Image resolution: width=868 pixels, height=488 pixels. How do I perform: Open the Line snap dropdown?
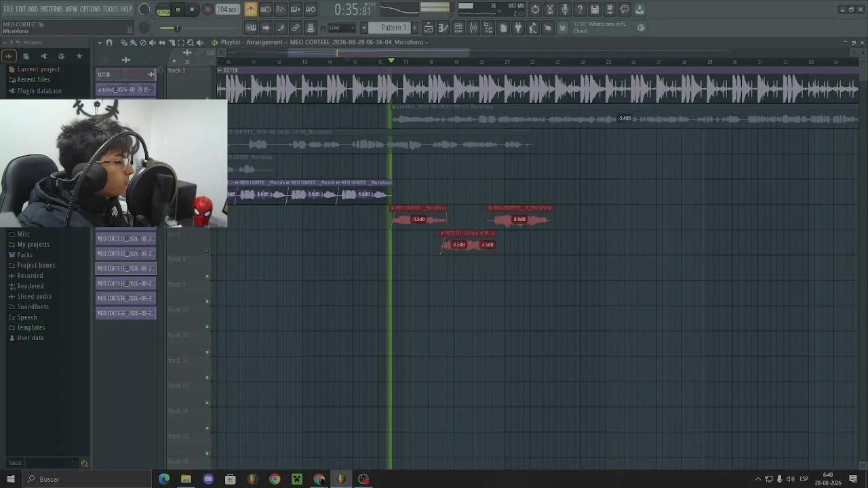point(342,28)
